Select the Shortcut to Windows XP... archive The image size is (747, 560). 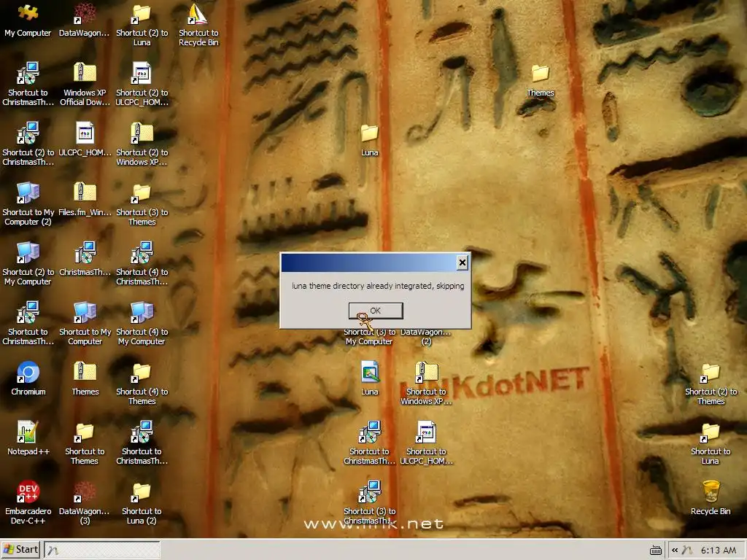coord(426,384)
